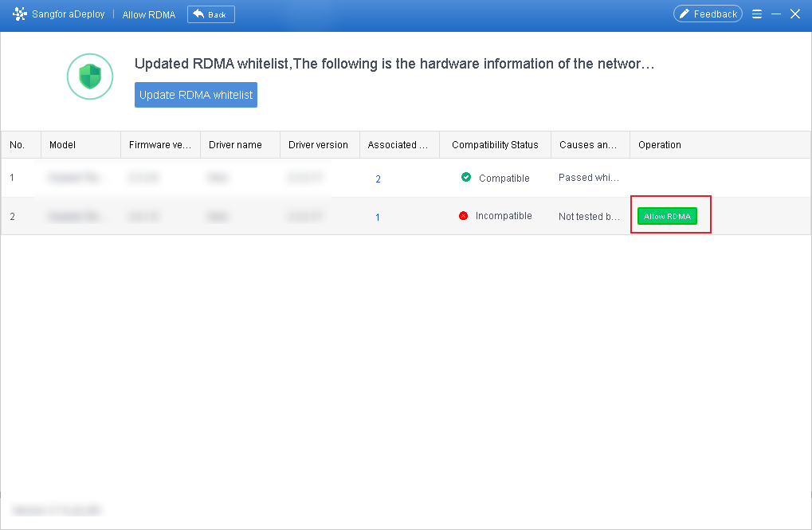Select the Compatibility Status column header

[495, 144]
